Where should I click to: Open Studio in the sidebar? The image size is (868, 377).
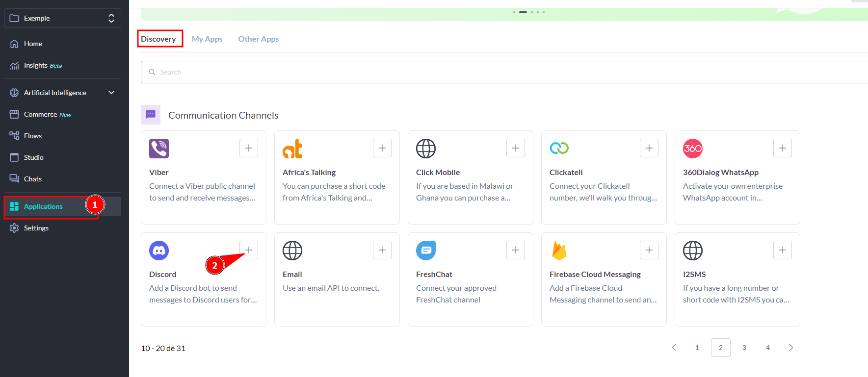[x=63, y=157]
